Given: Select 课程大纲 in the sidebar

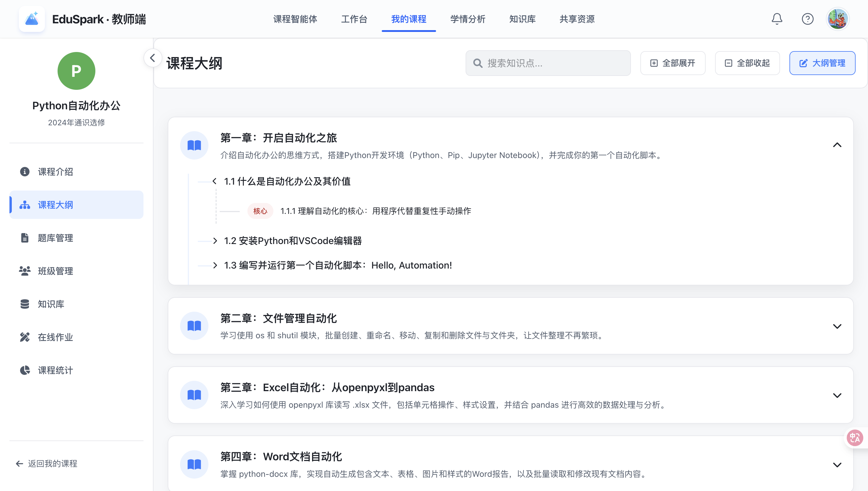Looking at the screenshot, I should point(76,205).
